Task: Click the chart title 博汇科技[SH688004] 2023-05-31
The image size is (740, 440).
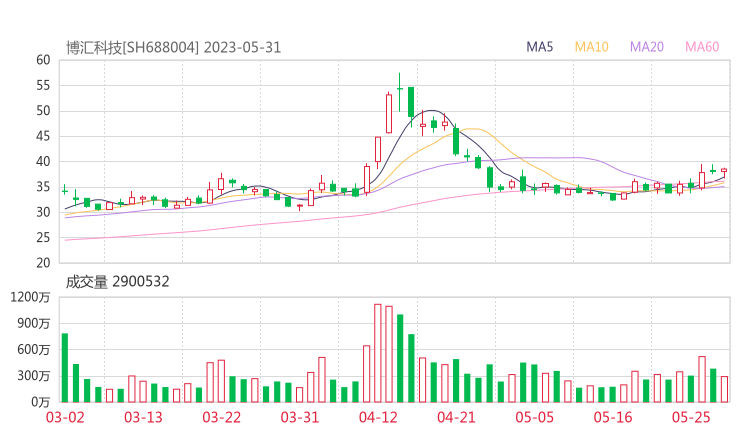Action: point(173,48)
